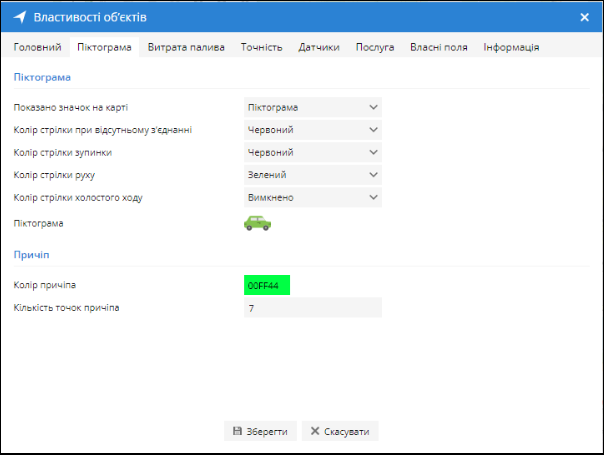Expand the Колір стрілки руху dropdown

(x=313, y=175)
